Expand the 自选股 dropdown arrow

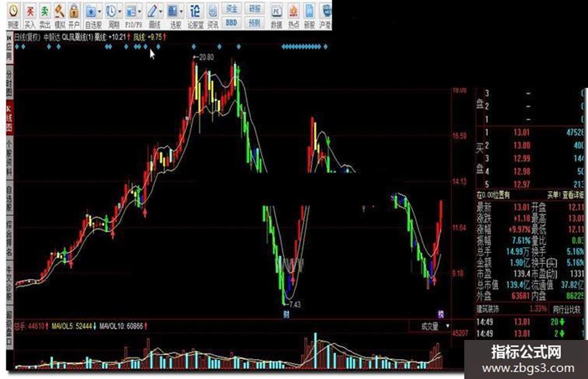(100, 12)
